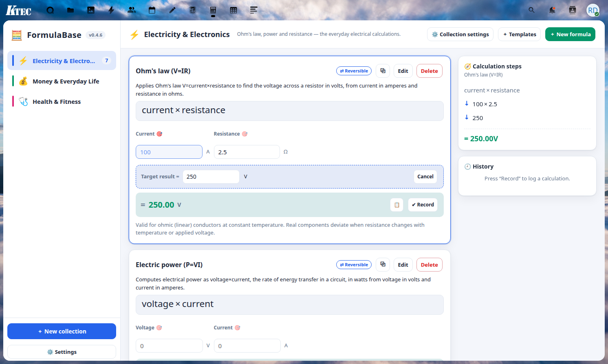This screenshot has width=608, height=364.
Task: Open the chat bubble app in top bar
Action: (x=50, y=10)
